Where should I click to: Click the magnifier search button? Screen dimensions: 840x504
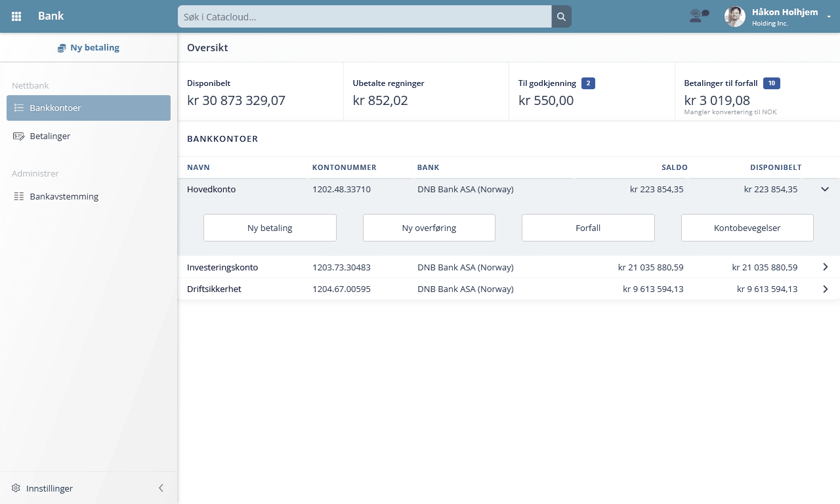[561, 16]
